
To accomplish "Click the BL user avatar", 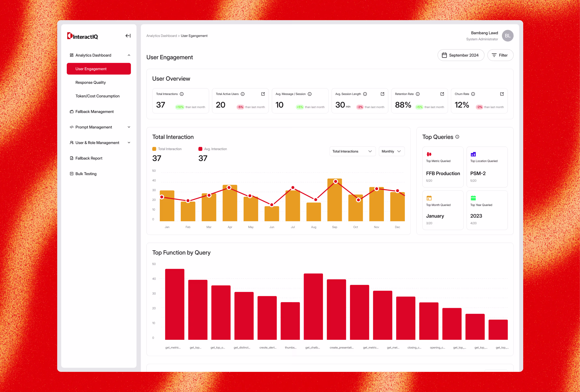I will coord(507,36).
